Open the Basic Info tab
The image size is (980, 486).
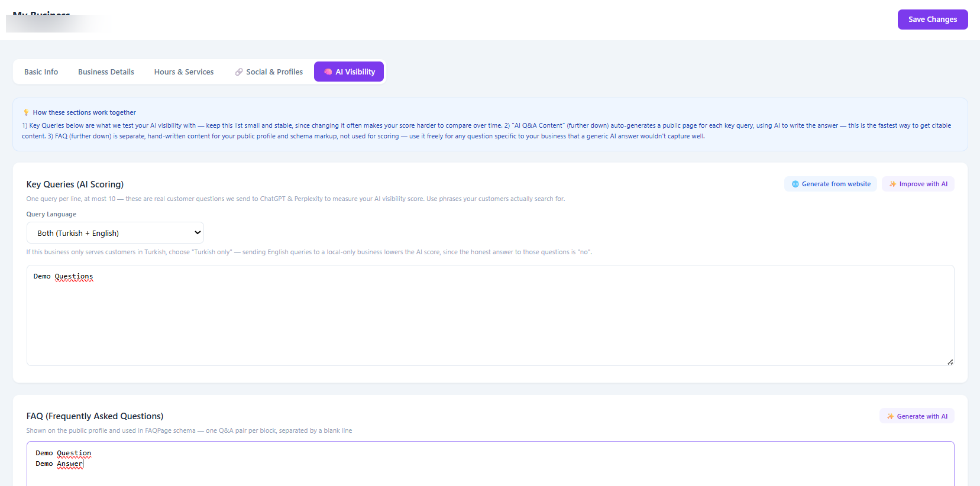tap(41, 72)
